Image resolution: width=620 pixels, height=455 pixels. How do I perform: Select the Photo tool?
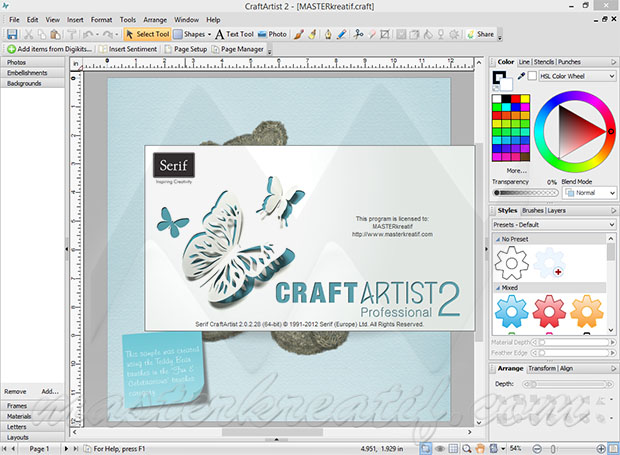point(272,34)
